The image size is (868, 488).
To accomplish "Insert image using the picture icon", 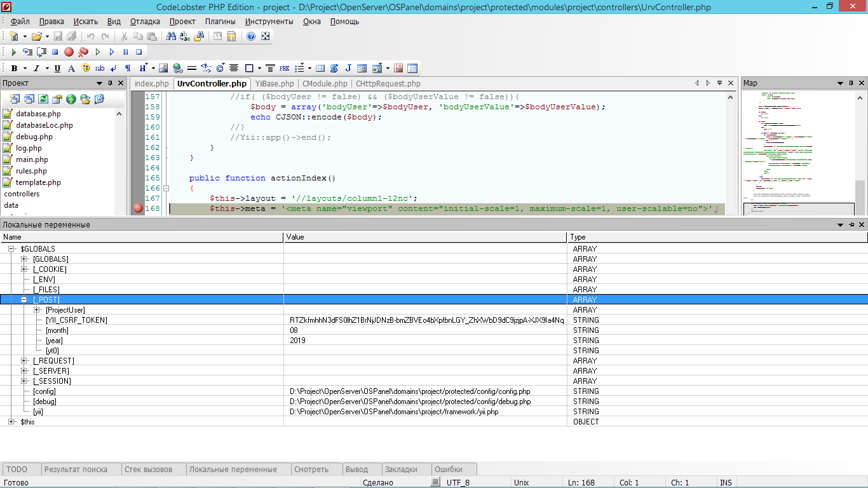I will [163, 68].
